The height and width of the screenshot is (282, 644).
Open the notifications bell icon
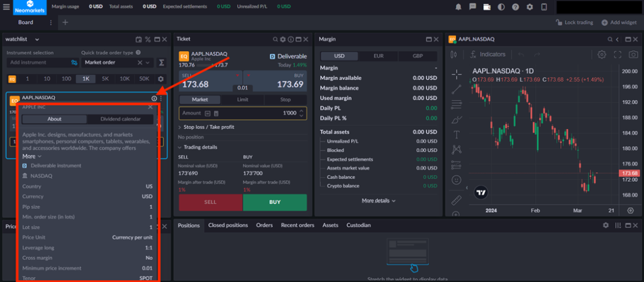pos(458,7)
